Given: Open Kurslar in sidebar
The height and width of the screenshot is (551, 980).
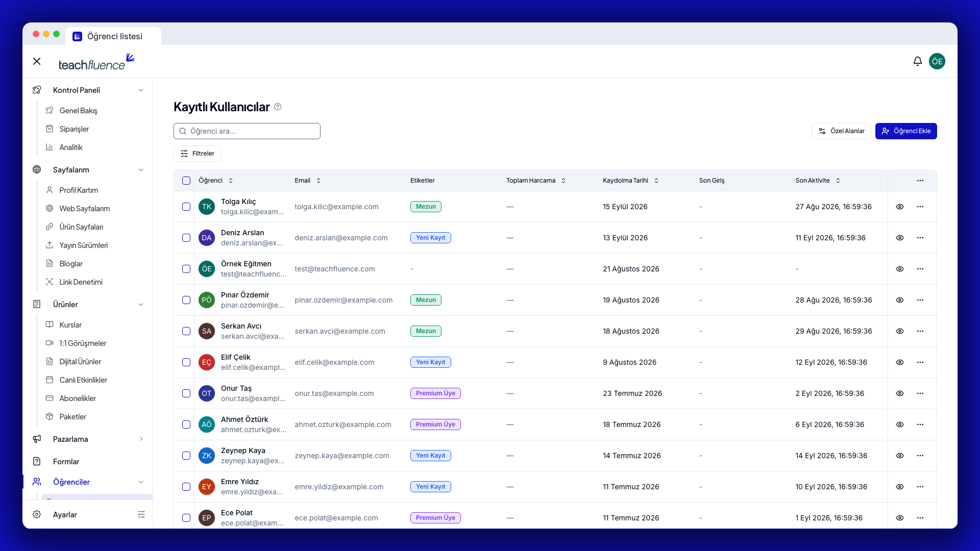Looking at the screenshot, I should point(70,325).
